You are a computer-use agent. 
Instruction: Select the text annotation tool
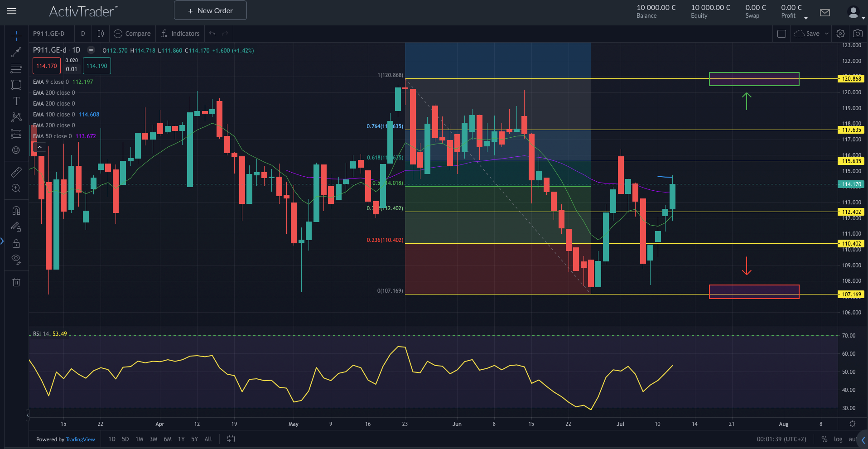[16, 101]
